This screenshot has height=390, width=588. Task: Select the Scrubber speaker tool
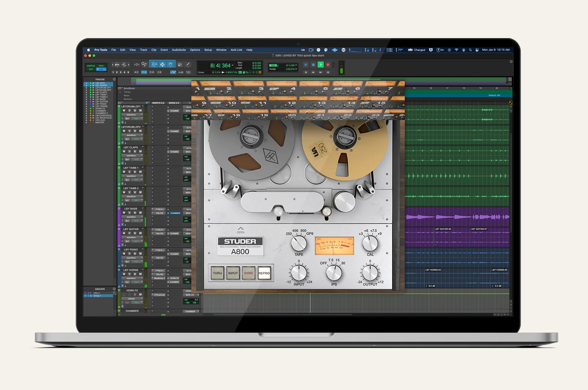point(180,65)
